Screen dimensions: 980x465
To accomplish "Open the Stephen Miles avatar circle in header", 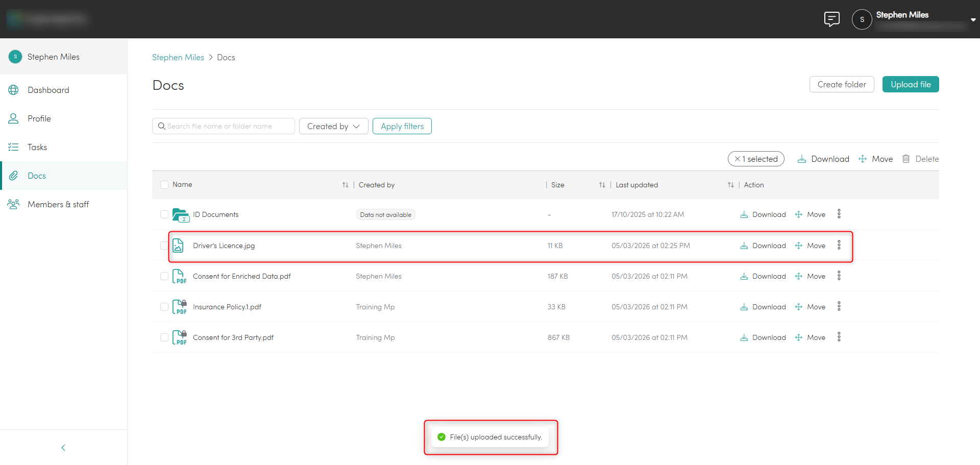I will point(862,19).
